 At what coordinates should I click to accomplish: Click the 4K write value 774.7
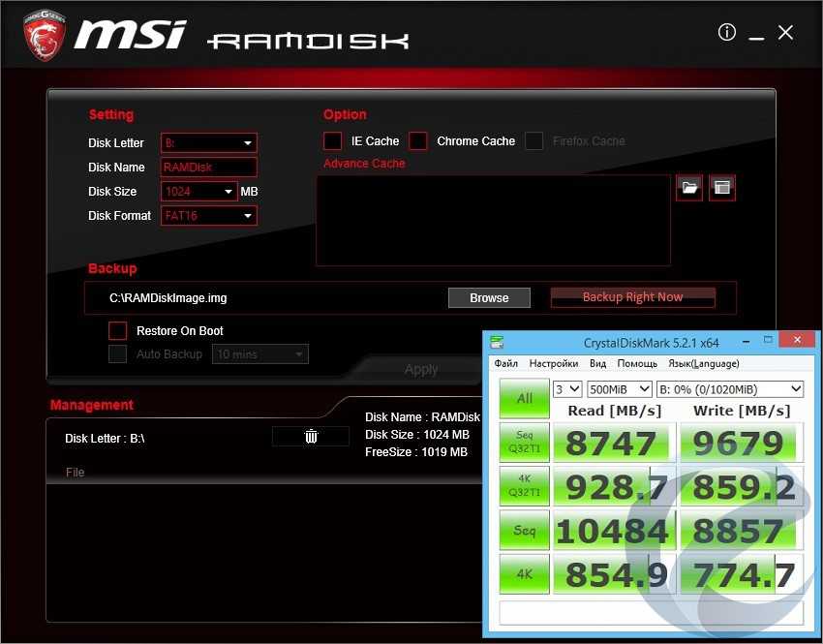(742, 574)
